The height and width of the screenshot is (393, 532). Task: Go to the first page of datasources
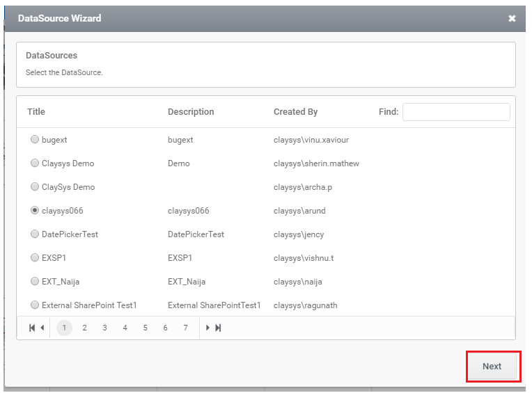point(32,328)
